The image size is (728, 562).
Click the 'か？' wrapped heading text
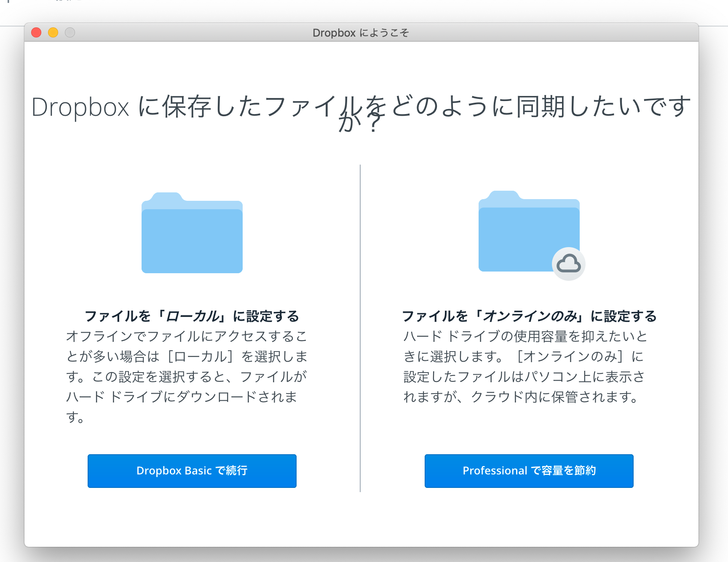pos(361,124)
